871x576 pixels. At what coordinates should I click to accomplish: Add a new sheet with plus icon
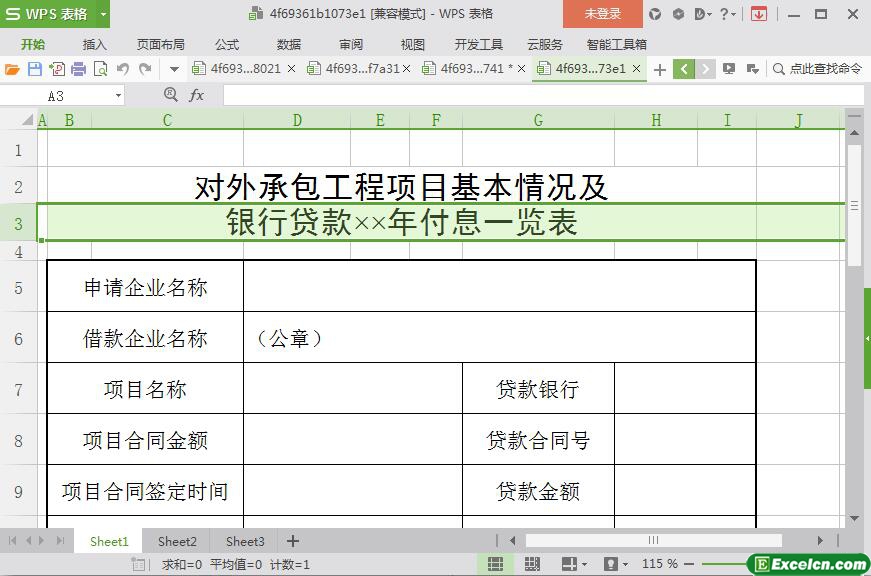293,541
